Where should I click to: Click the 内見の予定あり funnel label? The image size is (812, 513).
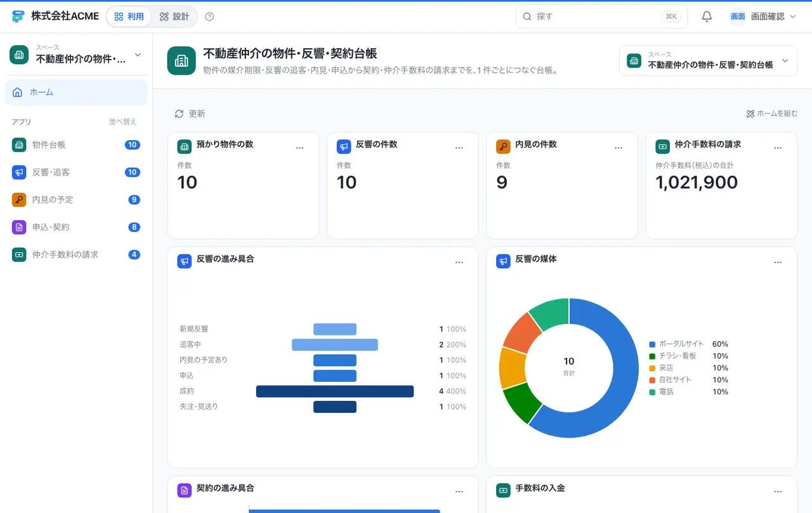click(x=203, y=360)
